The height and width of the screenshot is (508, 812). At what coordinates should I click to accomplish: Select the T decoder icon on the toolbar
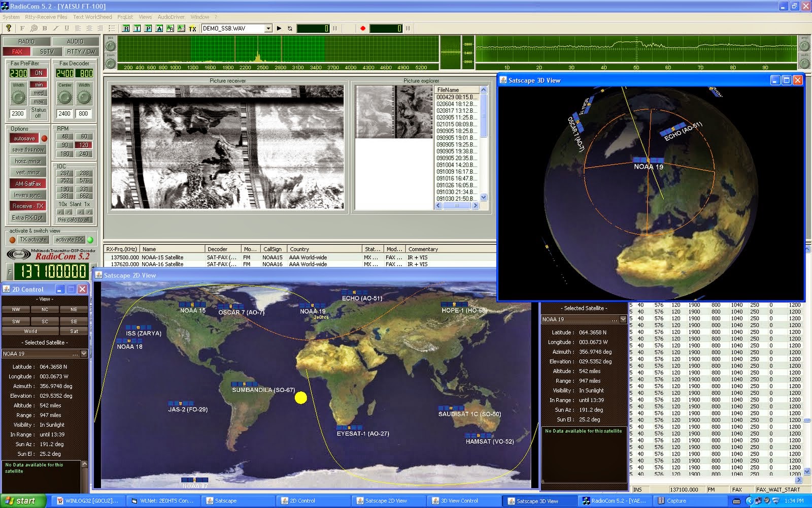point(137,29)
